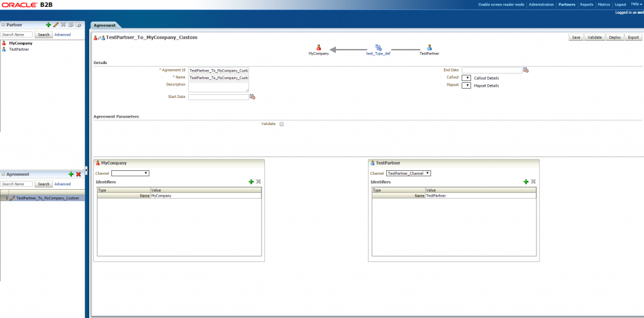
Task: Click the red person icon in MyCompany box header
Action: [x=97, y=163]
